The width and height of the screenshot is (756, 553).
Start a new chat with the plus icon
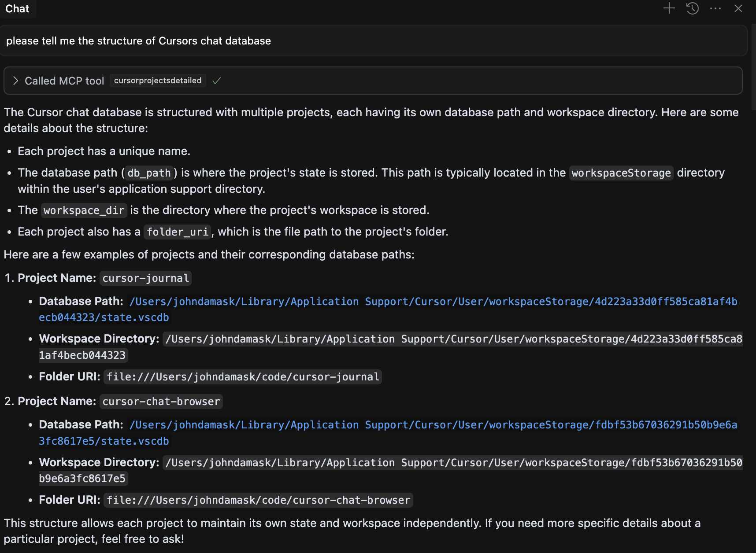tap(669, 8)
